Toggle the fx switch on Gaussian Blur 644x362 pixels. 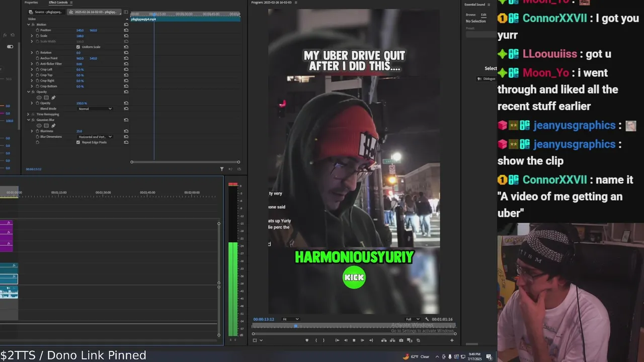[33, 120]
